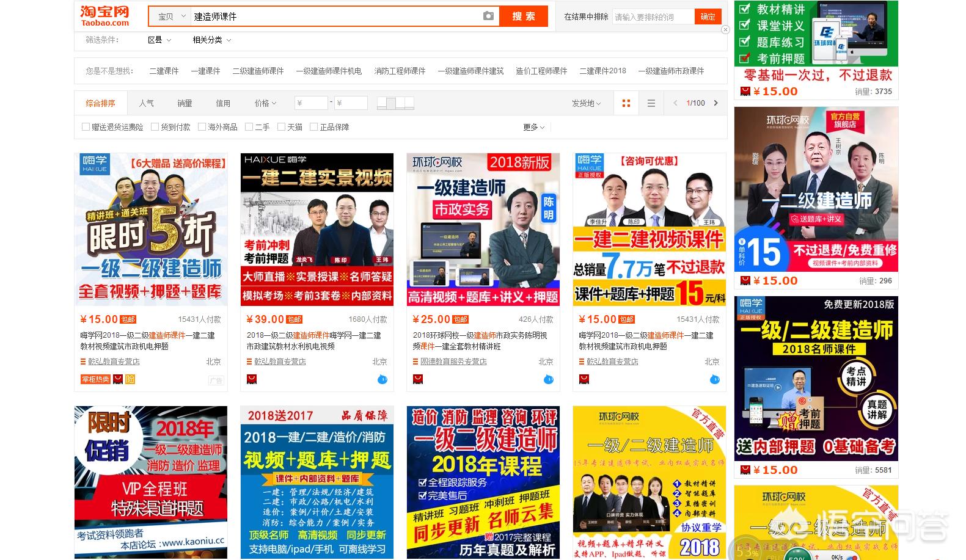Click Tmall icon under first 嗨学网 item

click(x=118, y=379)
